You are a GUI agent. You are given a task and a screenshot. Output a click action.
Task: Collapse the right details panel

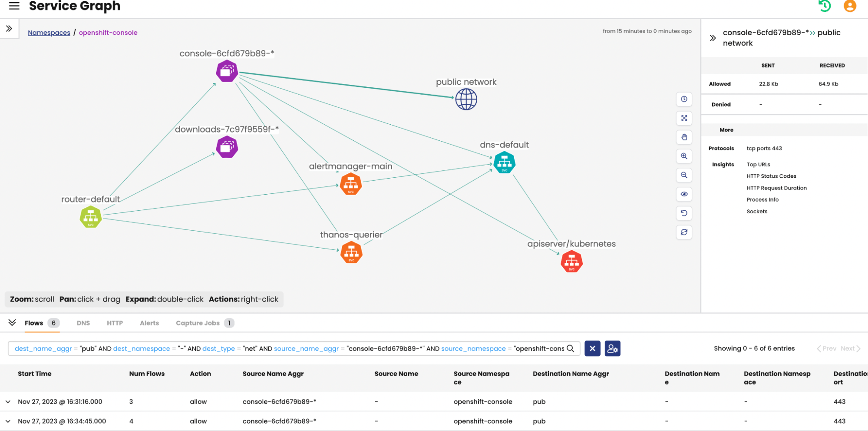713,38
